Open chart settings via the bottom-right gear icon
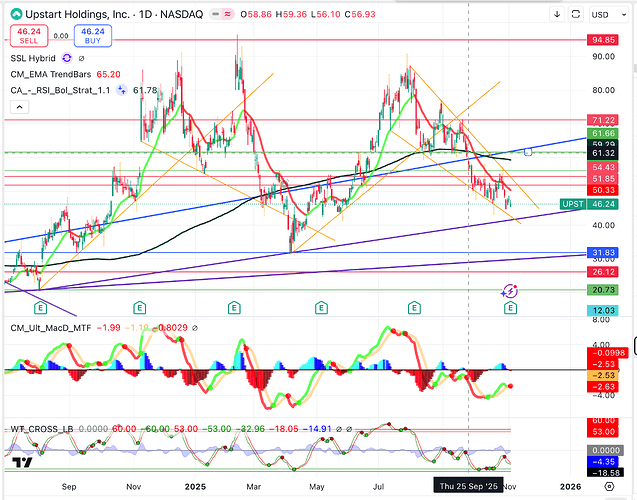Image resolution: width=637 pixels, height=500 pixels. [609, 486]
